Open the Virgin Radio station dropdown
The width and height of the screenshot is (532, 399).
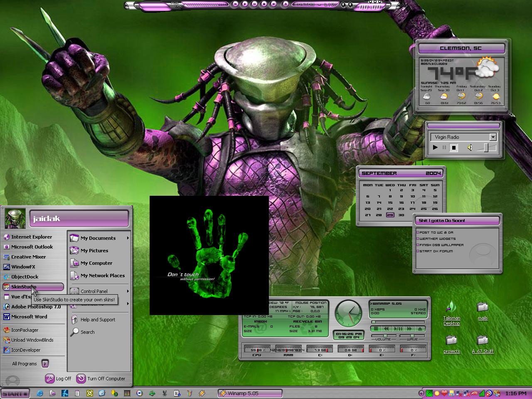[x=493, y=137]
